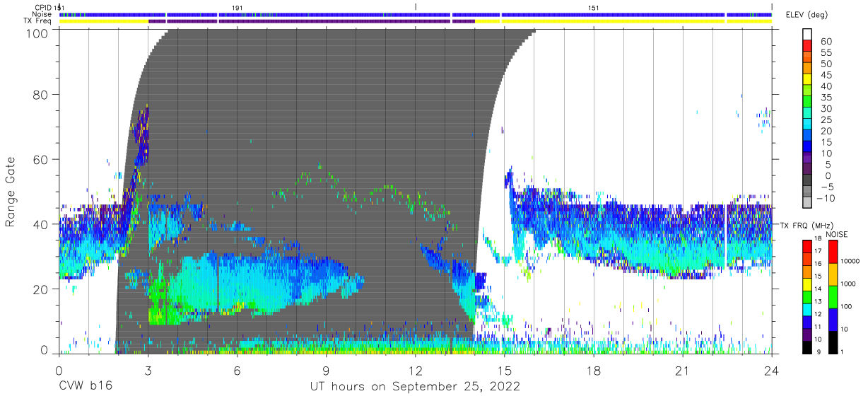This screenshot has height=401, width=868.
Task: Click TX FRQ colorbar label 14
Action: 818,289
